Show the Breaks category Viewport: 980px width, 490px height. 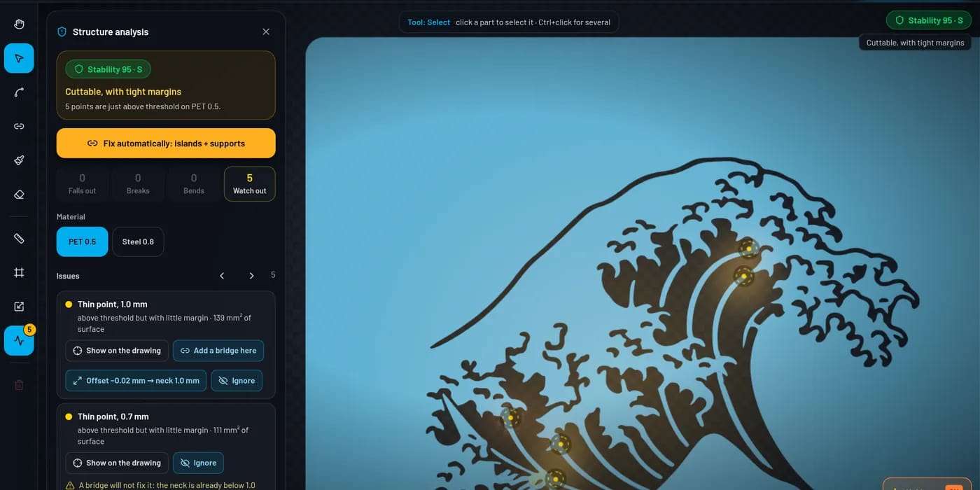click(138, 184)
